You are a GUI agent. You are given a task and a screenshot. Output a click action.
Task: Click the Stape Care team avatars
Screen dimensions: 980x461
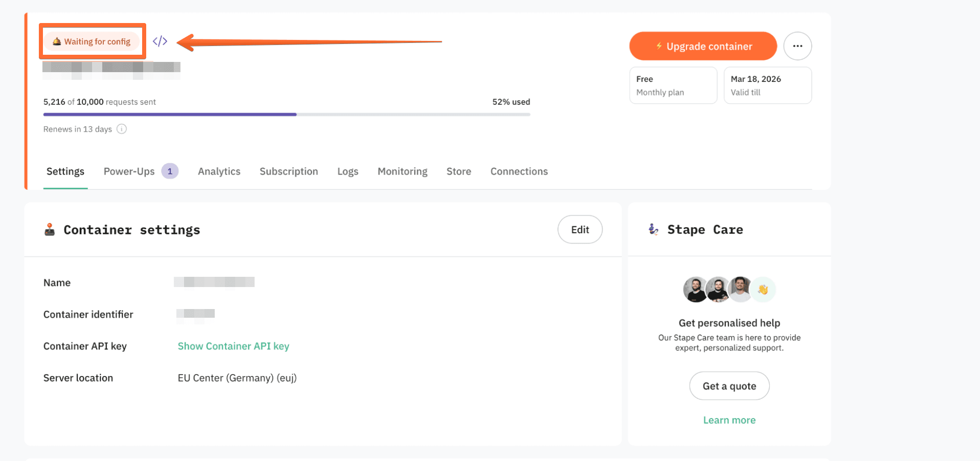click(x=718, y=290)
